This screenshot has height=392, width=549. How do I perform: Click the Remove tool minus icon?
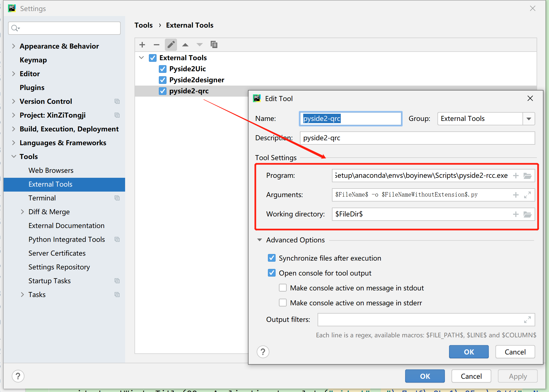click(157, 45)
